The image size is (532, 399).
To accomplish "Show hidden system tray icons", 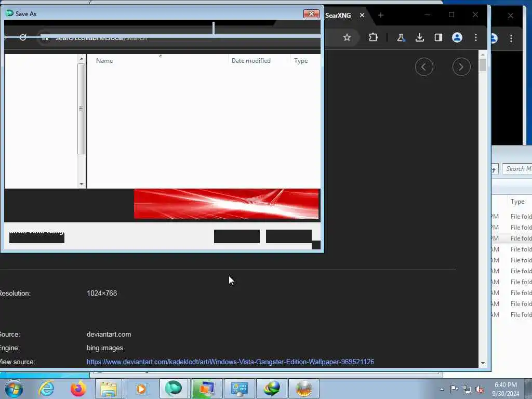I will click(x=442, y=389).
